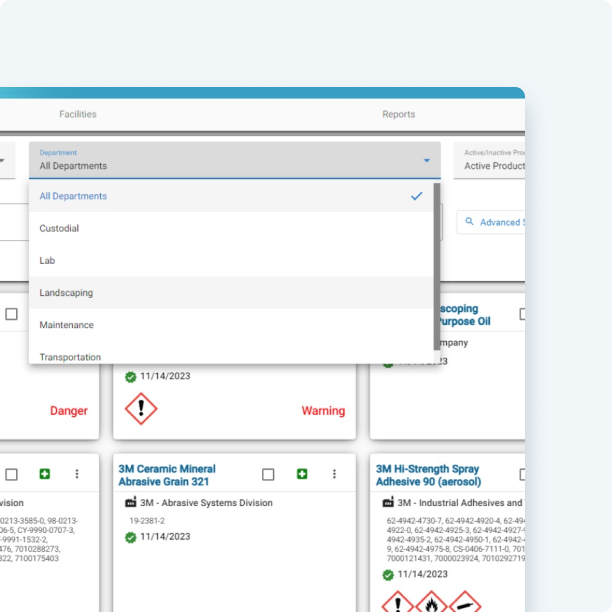Select Custodial department option
Image resolution: width=612 pixels, height=612 pixels.
point(231,228)
